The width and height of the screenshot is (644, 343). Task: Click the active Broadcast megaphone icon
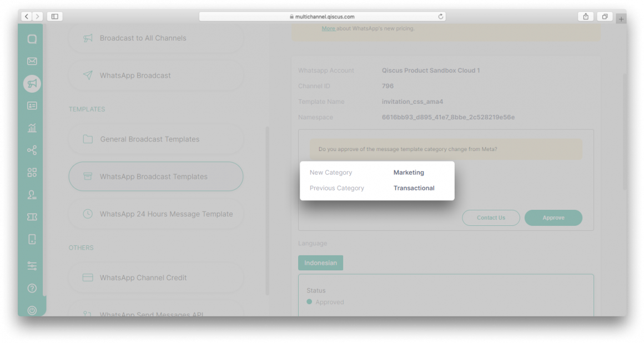pyautogui.click(x=32, y=84)
